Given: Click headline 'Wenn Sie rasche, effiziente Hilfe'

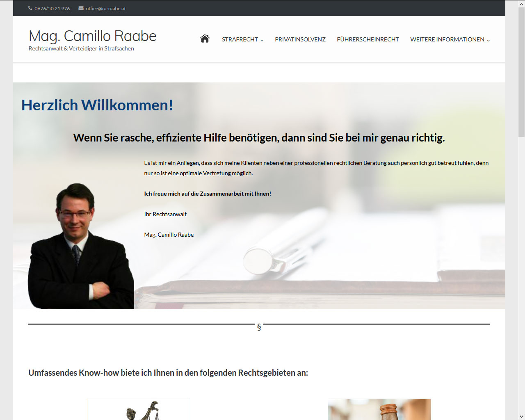Looking at the screenshot, I should point(259,138).
